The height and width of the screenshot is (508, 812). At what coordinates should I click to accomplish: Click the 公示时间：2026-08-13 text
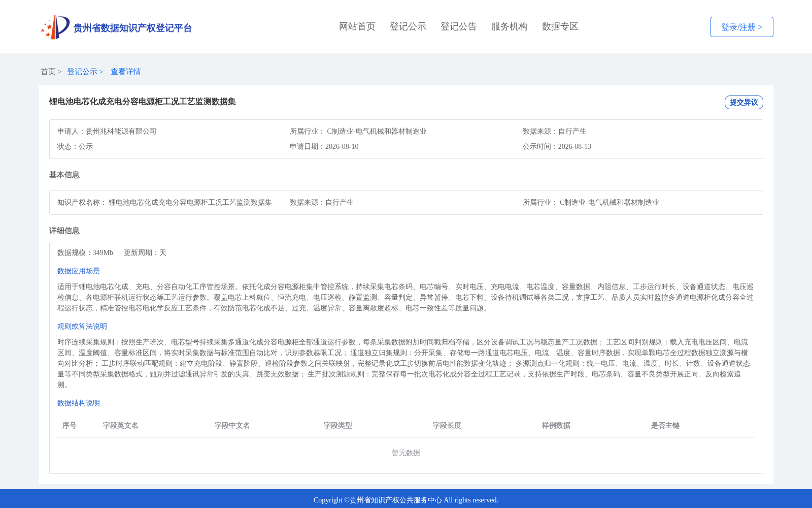[x=557, y=146]
